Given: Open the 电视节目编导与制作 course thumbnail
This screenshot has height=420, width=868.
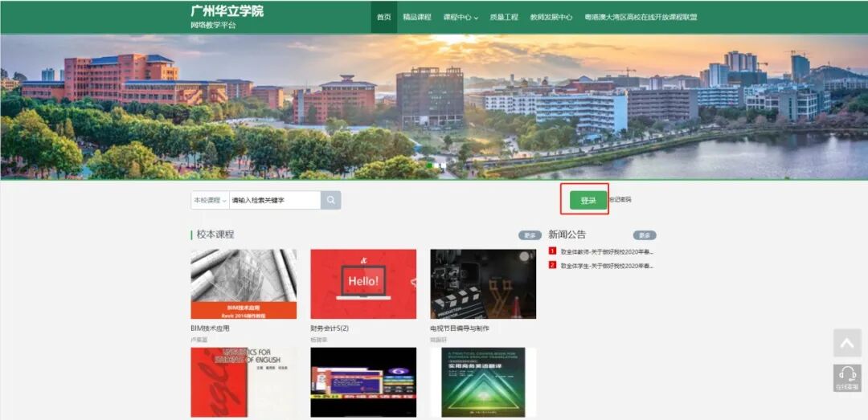Looking at the screenshot, I should pos(483,283).
